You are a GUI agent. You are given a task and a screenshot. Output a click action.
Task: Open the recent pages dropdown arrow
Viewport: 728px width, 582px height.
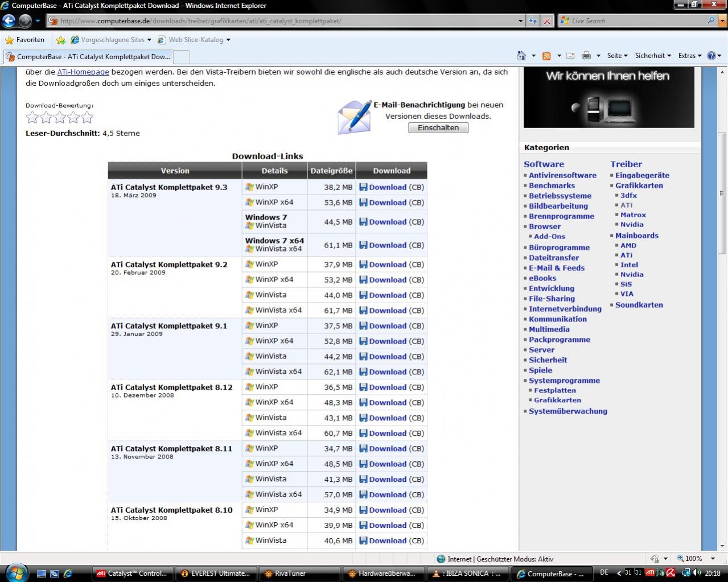tap(38, 21)
